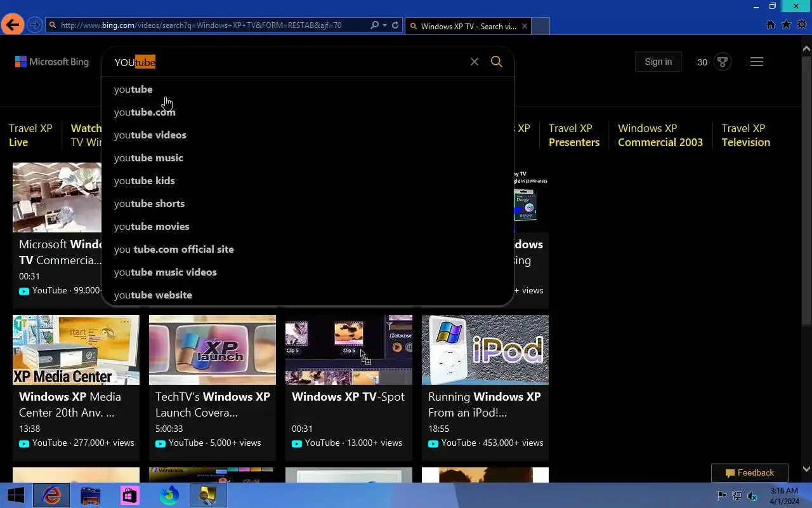This screenshot has height=508, width=812.
Task: Clear the search box with X
Action: coord(474,62)
